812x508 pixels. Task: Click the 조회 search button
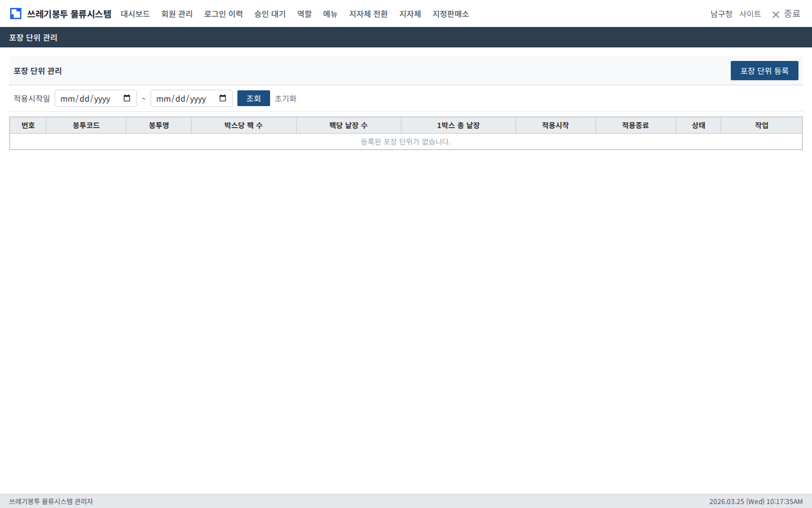coord(253,98)
